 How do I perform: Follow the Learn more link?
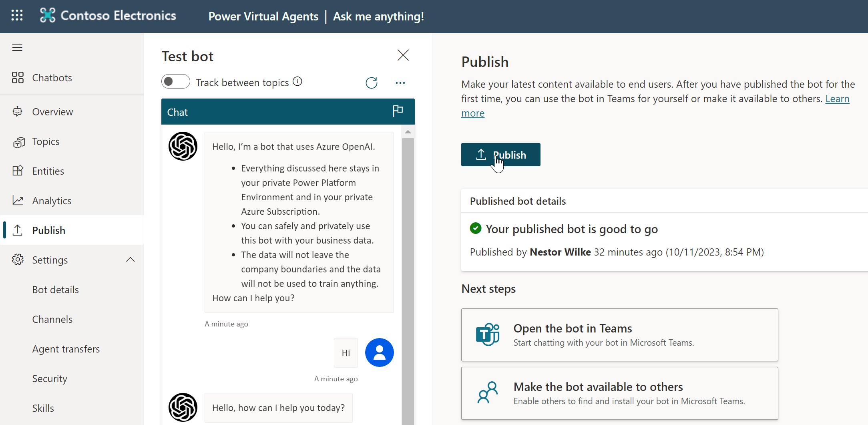click(837, 99)
